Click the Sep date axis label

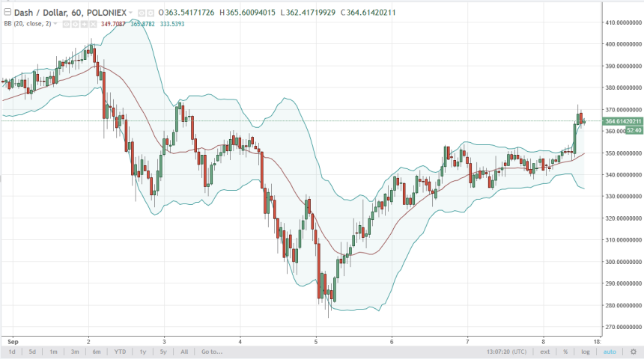click(x=13, y=341)
